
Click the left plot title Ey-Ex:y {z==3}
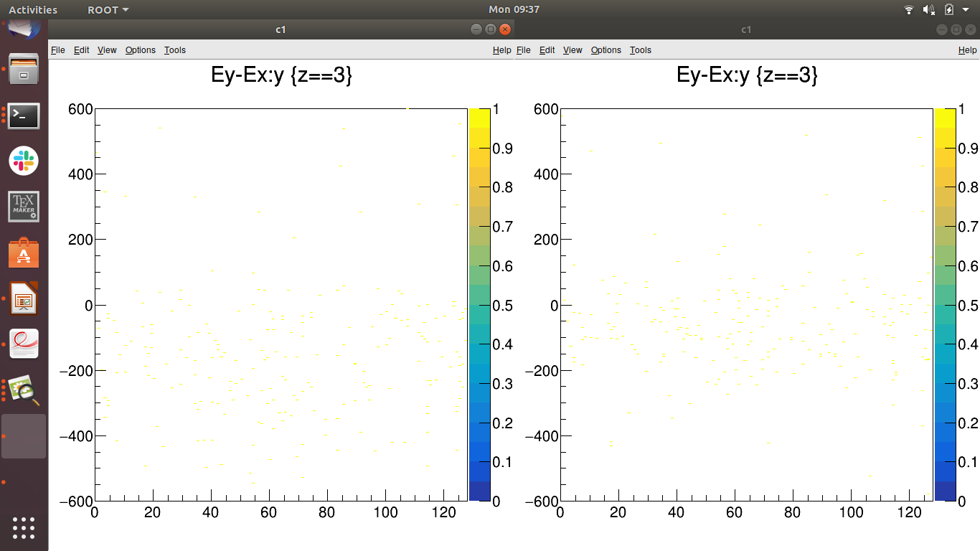point(281,75)
